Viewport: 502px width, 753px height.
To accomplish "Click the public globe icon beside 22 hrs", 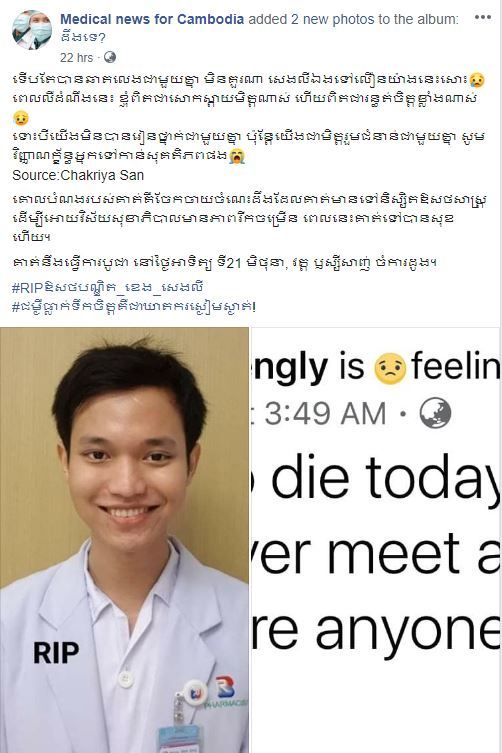I will coord(110,57).
